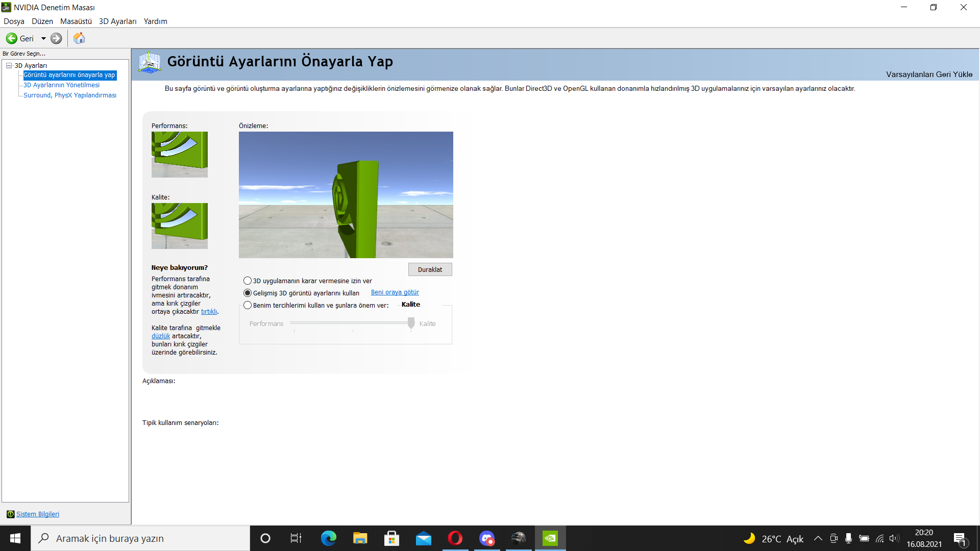Select 'Gelişmiş 3D görüntü ayarlarını kullan' option
Viewport: 980px width, 551px height.
[x=248, y=293]
